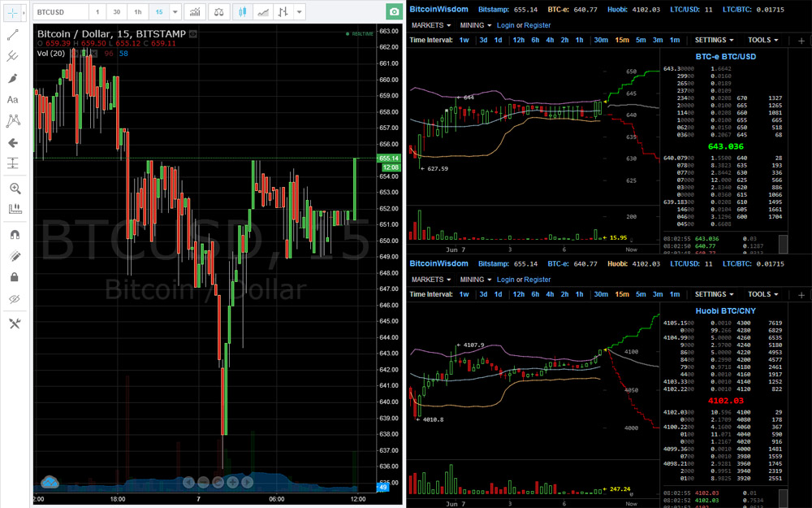This screenshot has width=812, height=508.
Task: Set chart interval to 30 minutes
Action: coord(117,12)
